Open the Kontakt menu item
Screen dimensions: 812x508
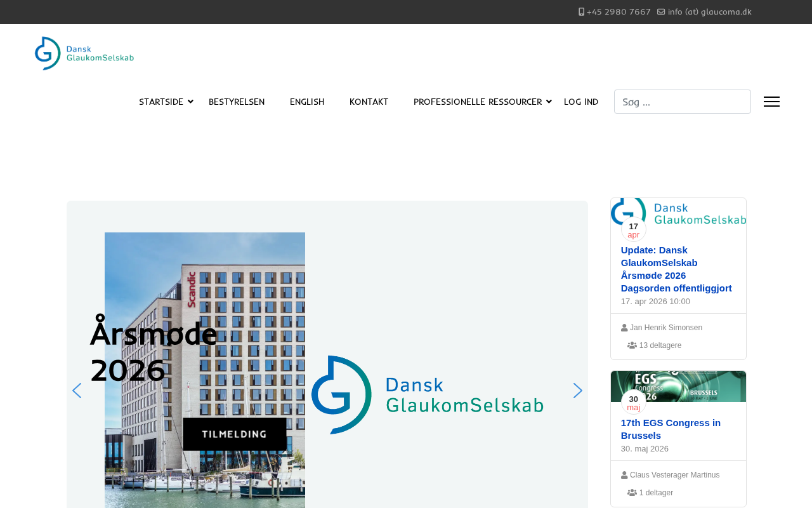pyautogui.click(x=369, y=102)
